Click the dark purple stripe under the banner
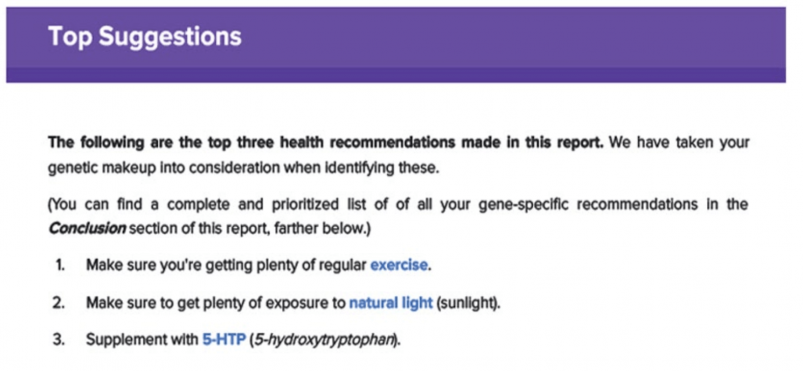 click(x=396, y=75)
